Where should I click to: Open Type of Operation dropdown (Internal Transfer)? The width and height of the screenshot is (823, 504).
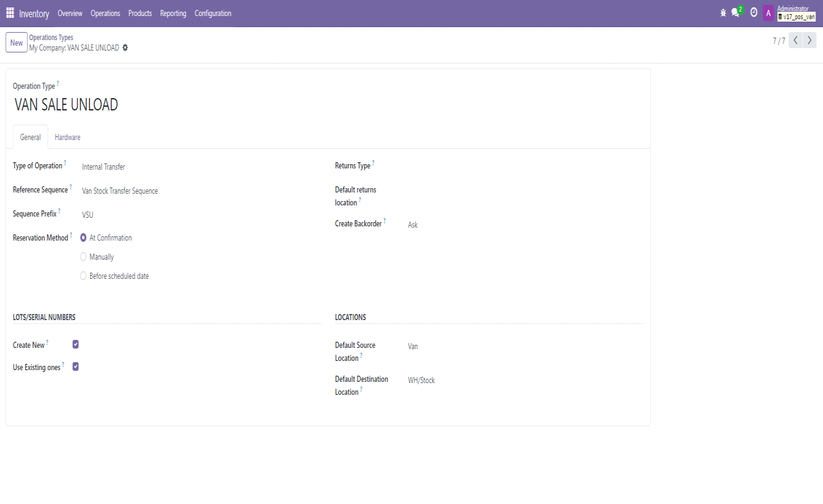201,167
